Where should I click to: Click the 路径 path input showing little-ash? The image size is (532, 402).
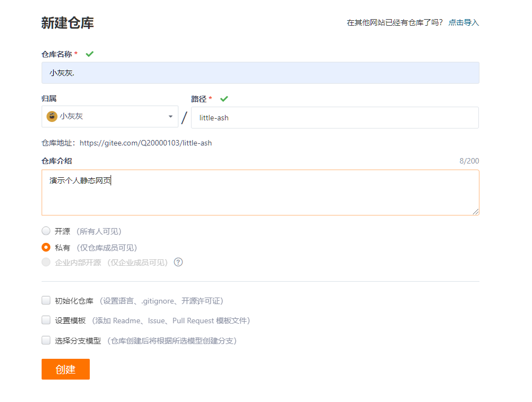(x=335, y=117)
